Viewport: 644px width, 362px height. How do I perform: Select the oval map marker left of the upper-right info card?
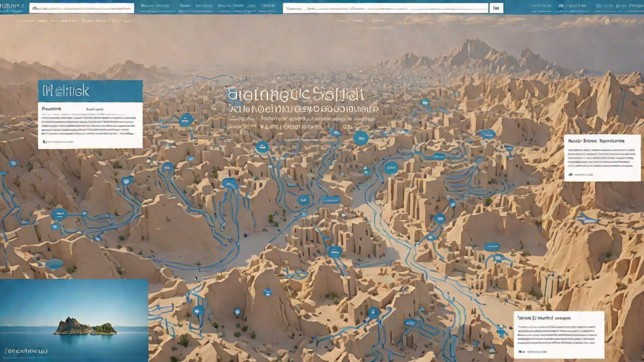488,134
